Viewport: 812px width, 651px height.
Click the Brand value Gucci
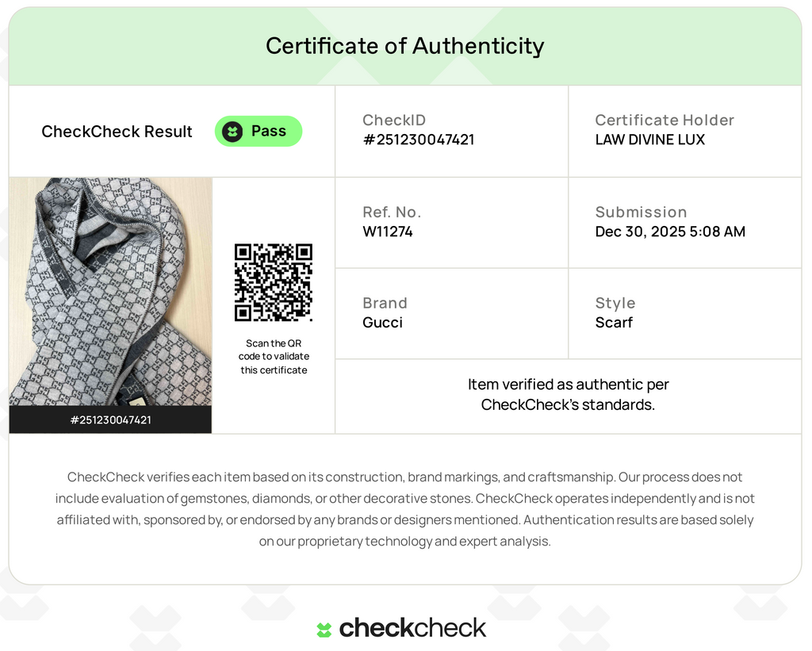click(x=382, y=323)
